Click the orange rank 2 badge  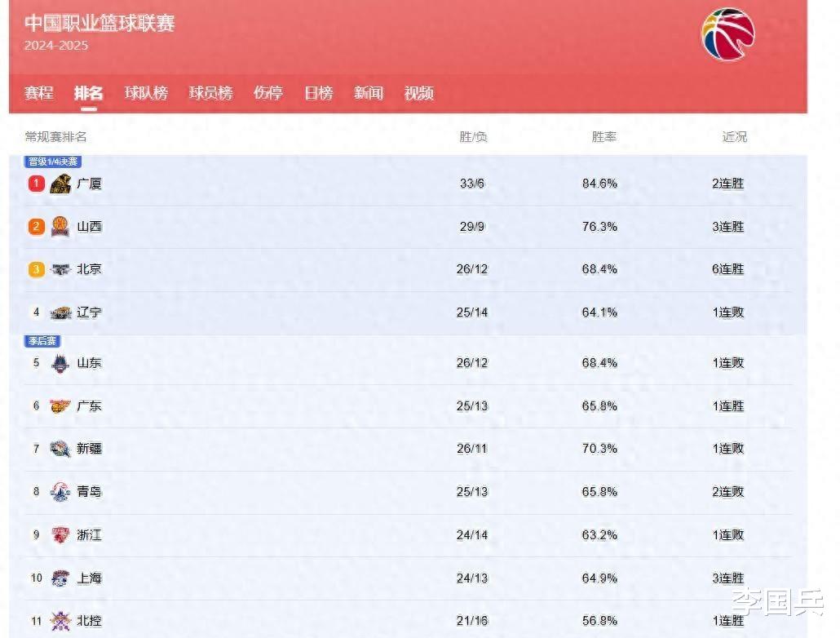coord(37,226)
